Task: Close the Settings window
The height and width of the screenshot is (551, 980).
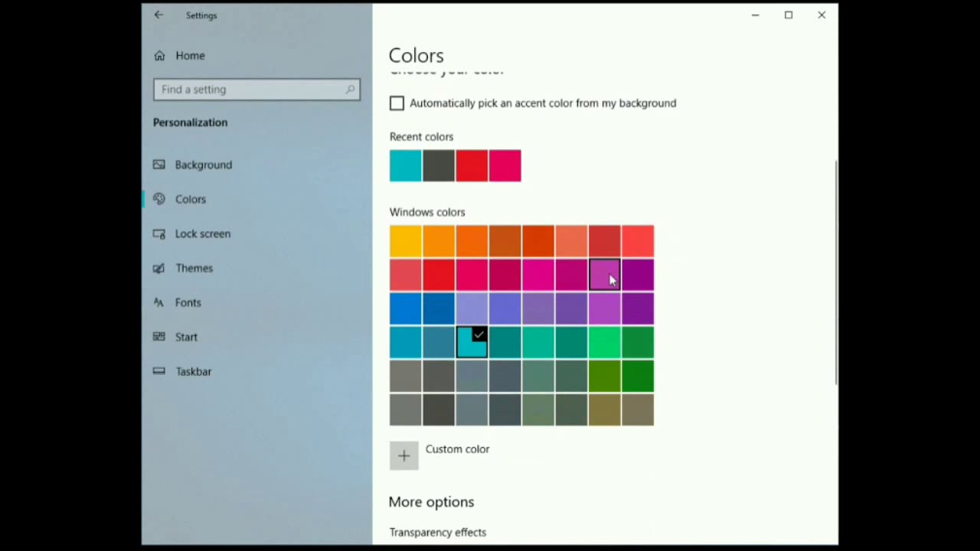Action: click(822, 15)
